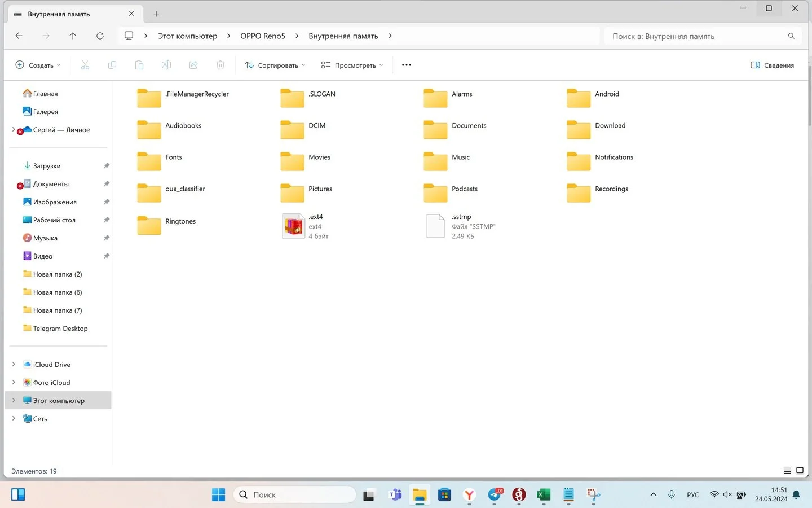The width and height of the screenshot is (812, 508).
Task: Click chevron after Внутренняя память breadcrumb
Action: coord(390,36)
